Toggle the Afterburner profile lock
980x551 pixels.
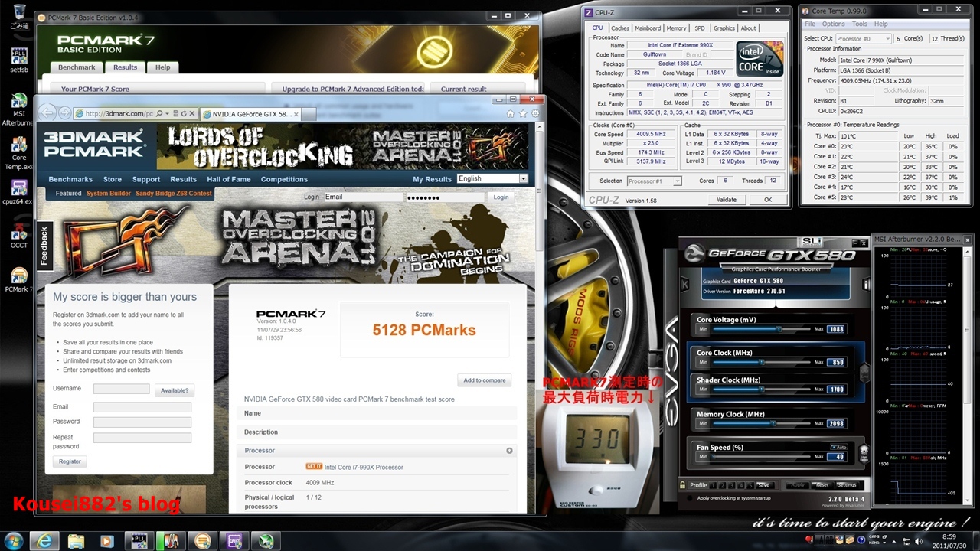coord(684,485)
